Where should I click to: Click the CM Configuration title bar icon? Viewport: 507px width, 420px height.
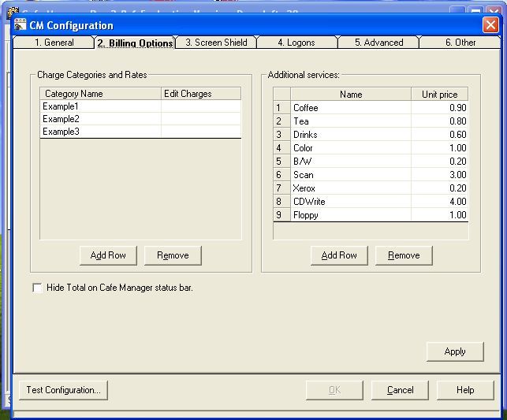(x=20, y=25)
